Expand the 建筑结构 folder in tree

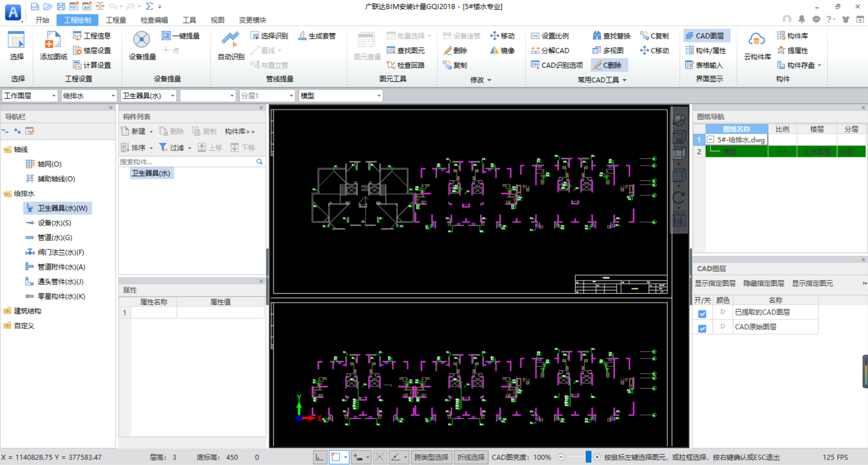click(7, 311)
